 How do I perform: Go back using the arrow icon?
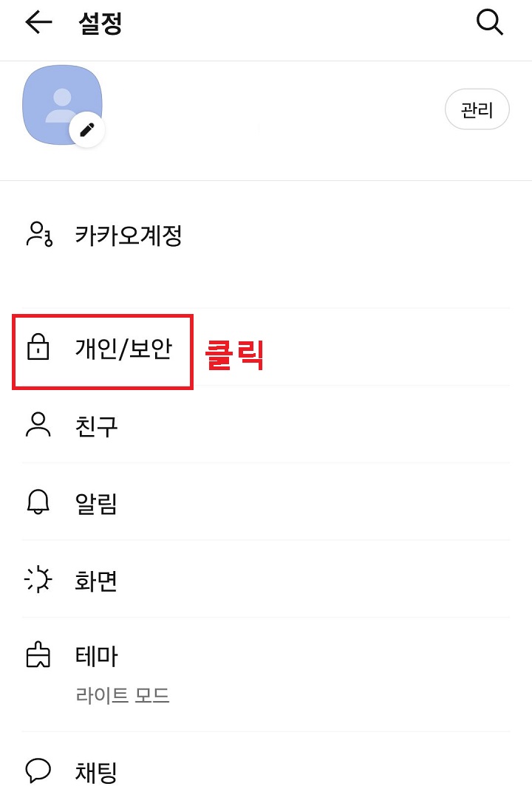pos(37,21)
